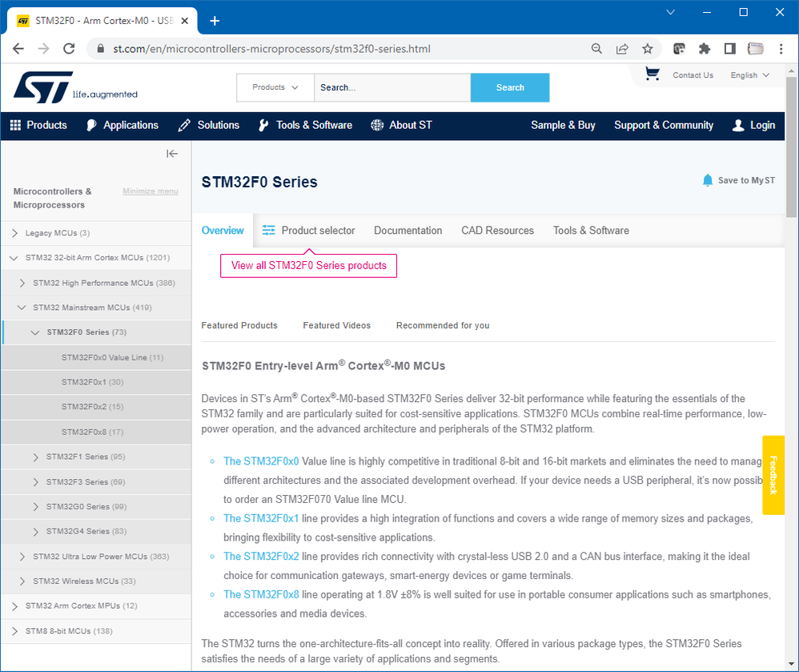The image size is (799, 672).
Task: Open the Solutions navigation menu
Action: (208, 125)
